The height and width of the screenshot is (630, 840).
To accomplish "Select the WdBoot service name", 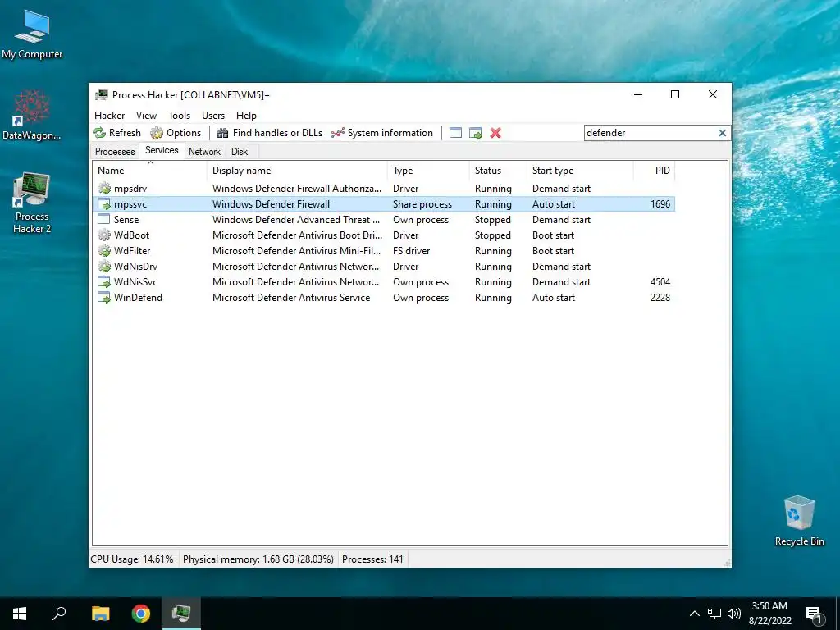I will (x=131, y=235).
